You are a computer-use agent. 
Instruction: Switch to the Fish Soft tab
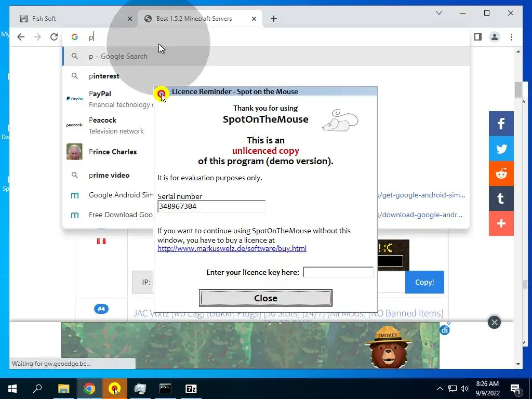tap(73, 19)
